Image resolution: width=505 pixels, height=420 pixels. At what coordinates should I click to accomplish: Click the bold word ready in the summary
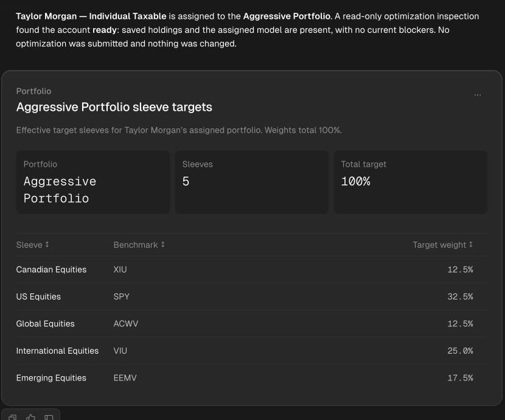point(105,30)
